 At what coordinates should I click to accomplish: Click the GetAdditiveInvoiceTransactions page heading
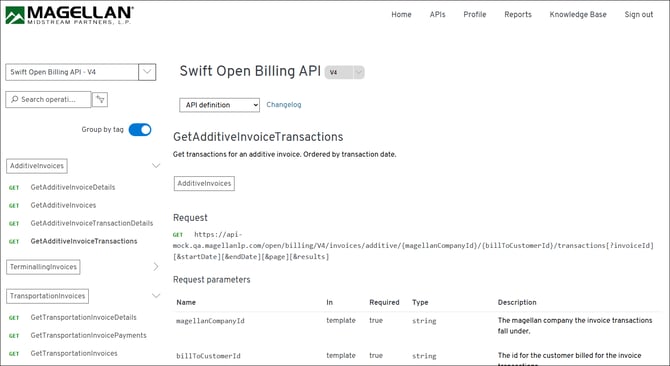(x=258, y=137)
